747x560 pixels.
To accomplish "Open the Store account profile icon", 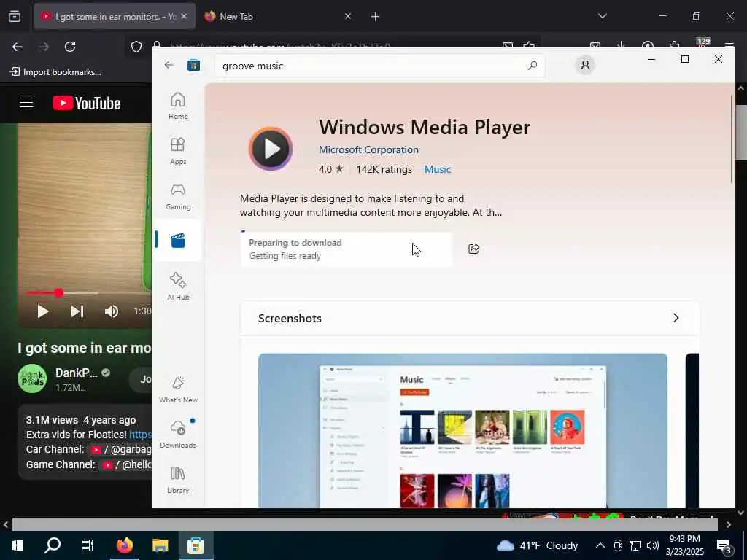I will coord(585,65).
